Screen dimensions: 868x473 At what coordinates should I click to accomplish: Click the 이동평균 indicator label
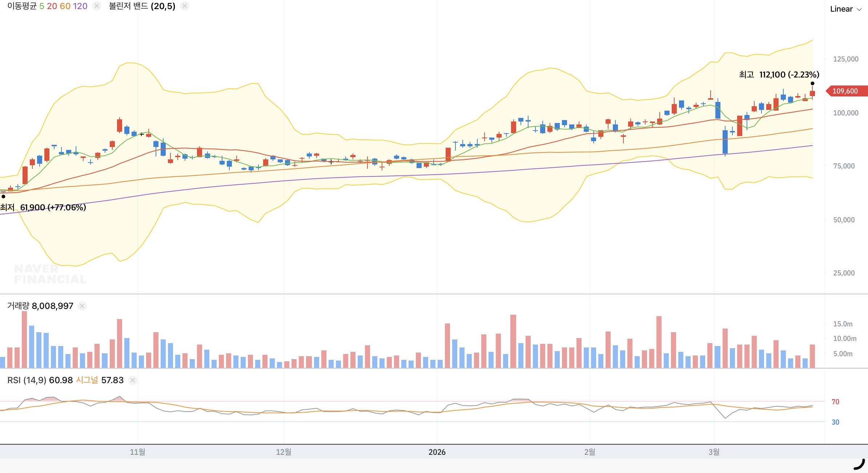click(22, 6)
